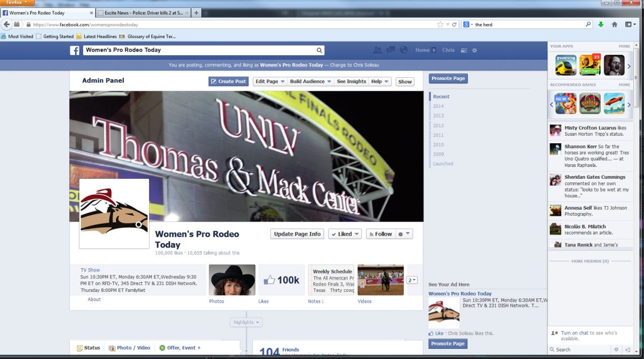Image resolution: width=644 pixels, height=359 pixels.
Task: Click the Show button in Admin Panel
Action: pyautogui.click(x=405, y=82)
